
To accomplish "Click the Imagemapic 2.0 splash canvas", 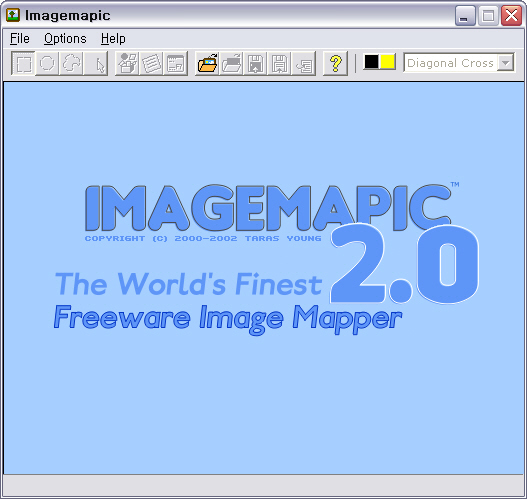I will 264,278.
